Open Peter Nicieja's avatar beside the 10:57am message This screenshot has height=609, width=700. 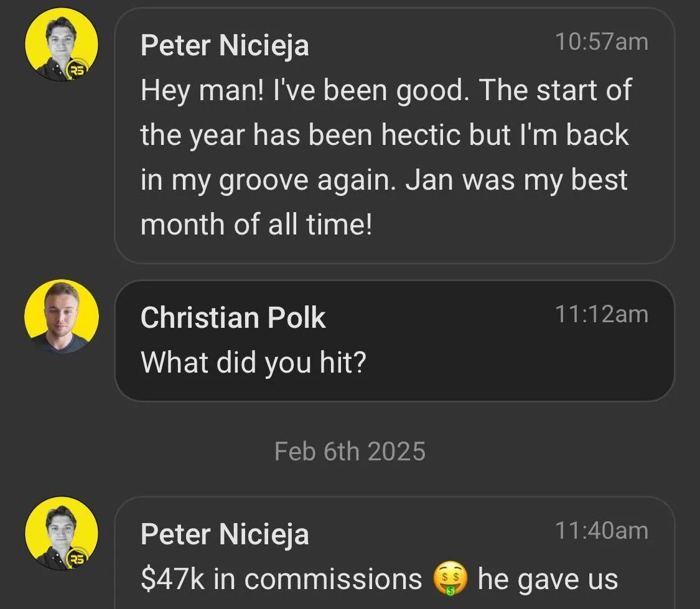pos(62,45)
